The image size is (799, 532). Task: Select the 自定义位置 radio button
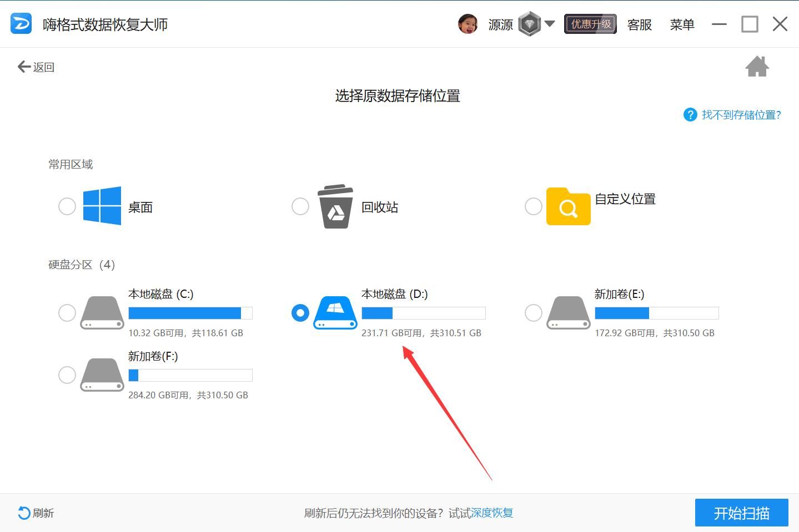tap(534, 206)
